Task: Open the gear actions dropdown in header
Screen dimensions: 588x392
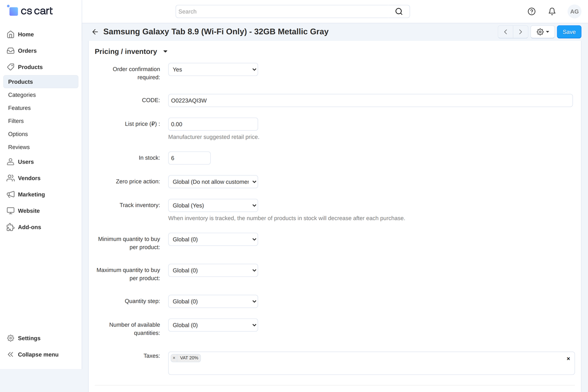Action: tap(542, 32)
